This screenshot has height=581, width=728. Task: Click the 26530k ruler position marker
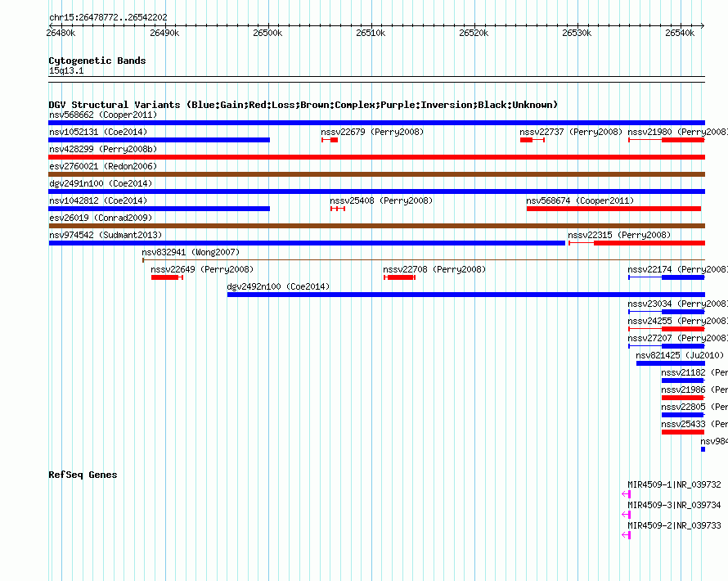click(x=577, y=33)
